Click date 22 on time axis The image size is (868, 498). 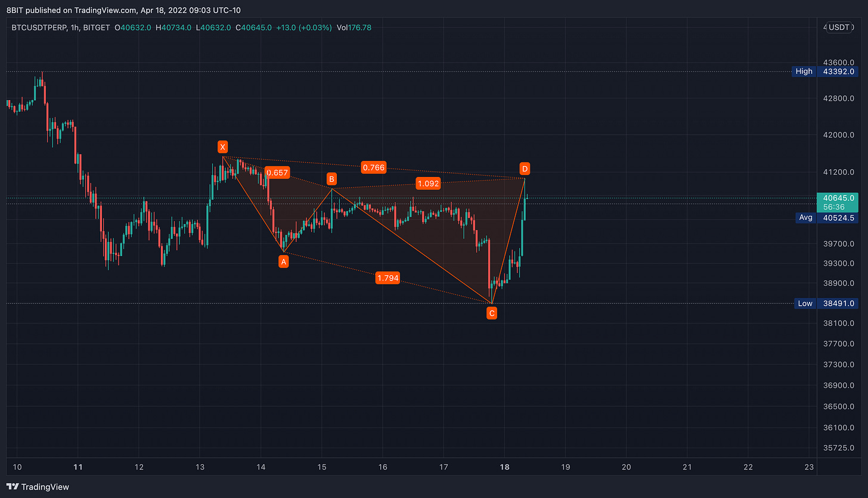tap(748, 467)
